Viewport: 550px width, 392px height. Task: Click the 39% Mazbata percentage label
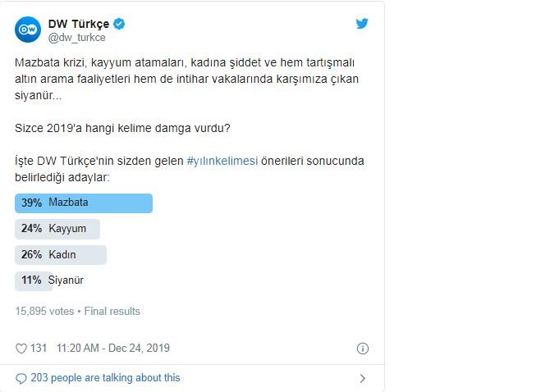point(32,203)
